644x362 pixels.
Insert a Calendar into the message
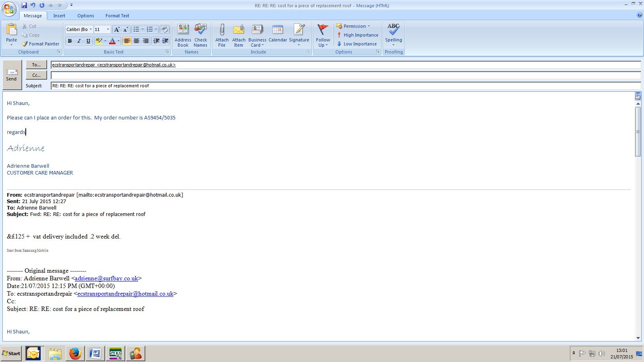[x=278, y=33]
